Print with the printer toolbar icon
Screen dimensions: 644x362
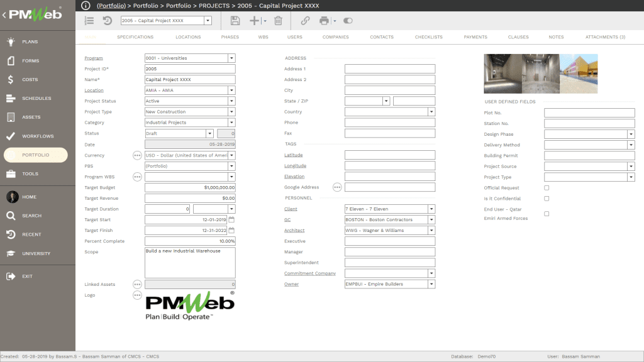[324, 21]
